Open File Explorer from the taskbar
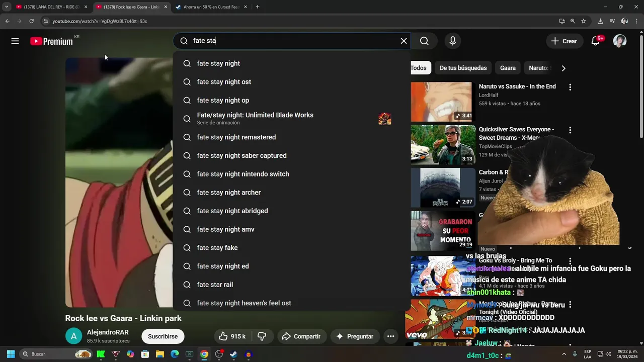644x362 pixels. click(159, 354)
